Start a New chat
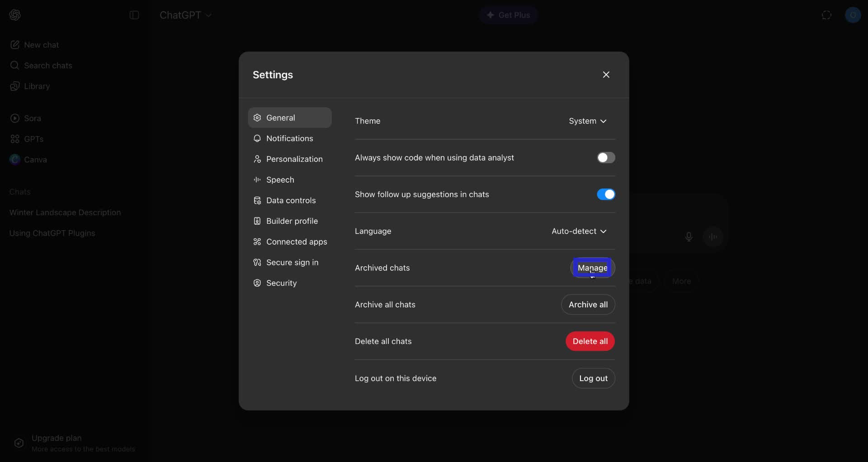The width and height of the screenshot is (868, 462). pyautogui.click(x=41, y=45)
